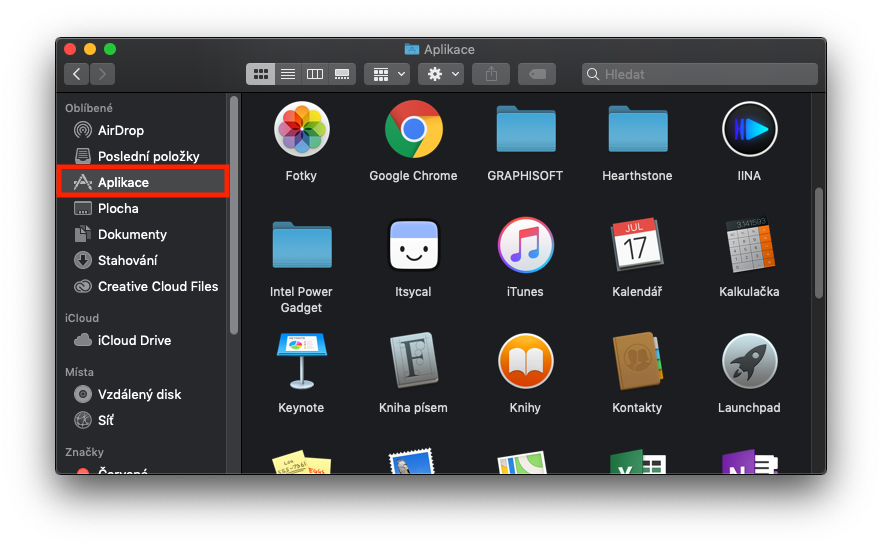Select the IINA player icon
882x548 pixels.
point(749,129)
